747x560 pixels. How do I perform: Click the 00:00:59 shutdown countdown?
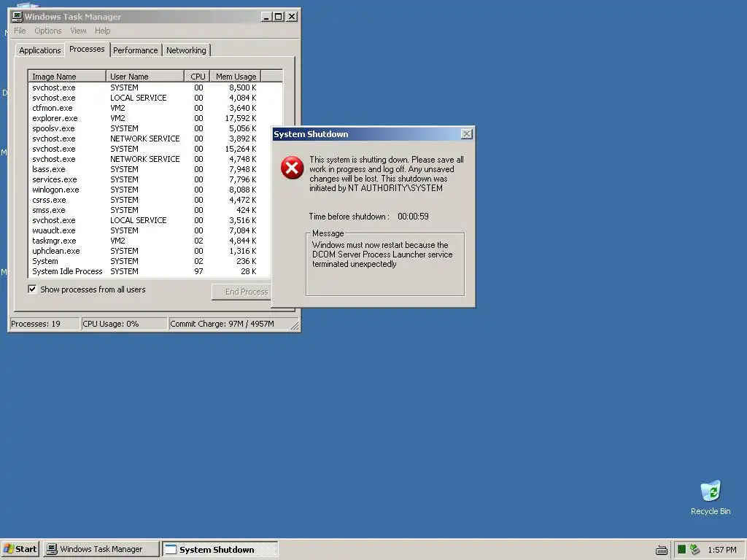pyautogui.click(x=413, y=216)
